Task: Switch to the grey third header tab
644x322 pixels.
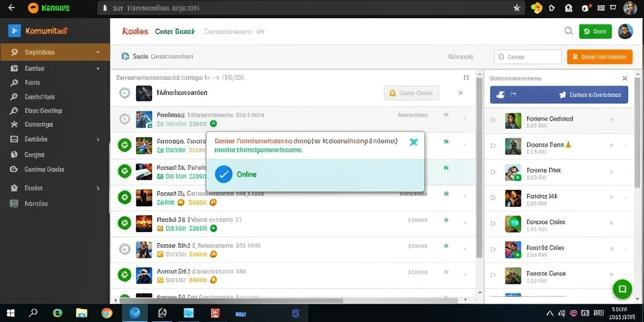Action: [x=234, y=31]
